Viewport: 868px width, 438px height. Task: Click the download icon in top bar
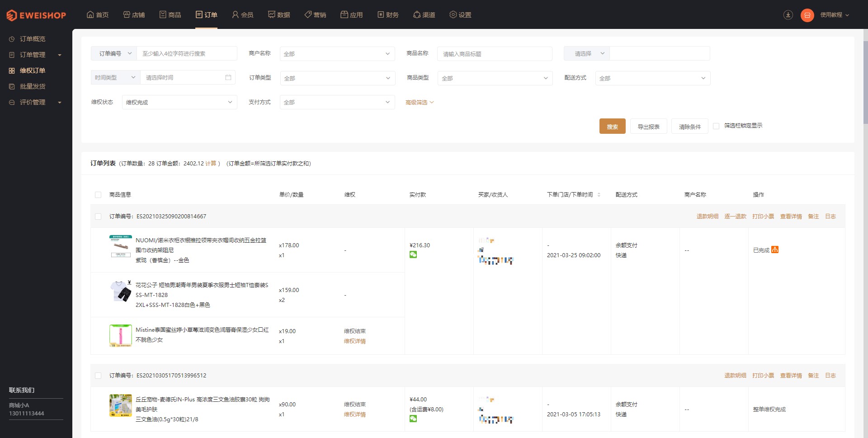[x=788, y=15]
